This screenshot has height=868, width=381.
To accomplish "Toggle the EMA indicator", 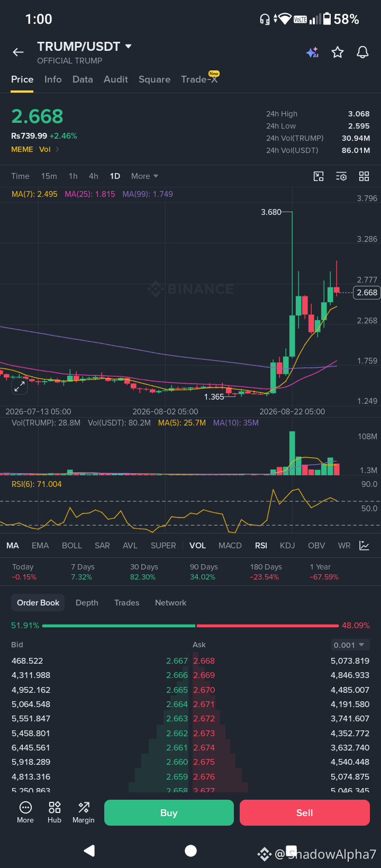I will [40, 546].
